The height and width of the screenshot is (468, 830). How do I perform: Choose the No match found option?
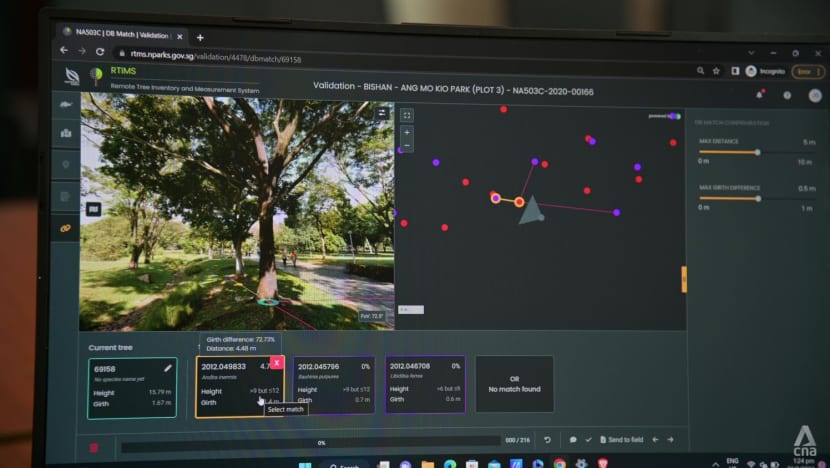coord(513,384)
